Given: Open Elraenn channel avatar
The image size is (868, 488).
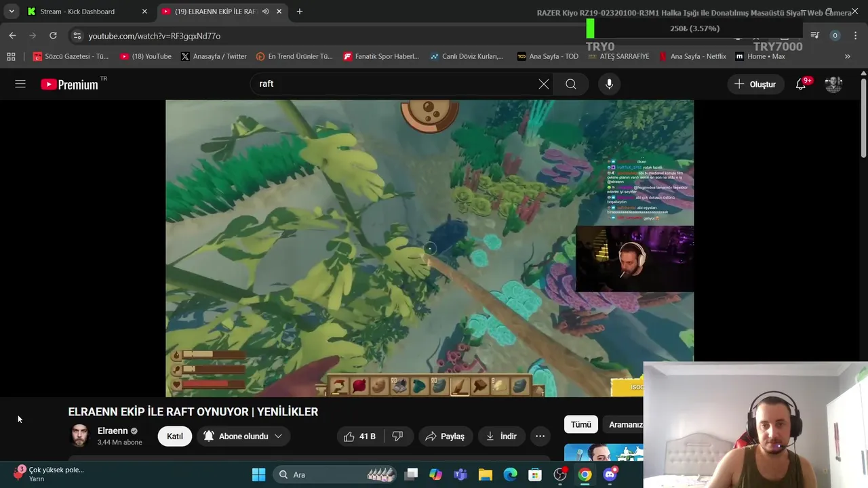Looking at the screenshot, I should (x=80, y=436).
